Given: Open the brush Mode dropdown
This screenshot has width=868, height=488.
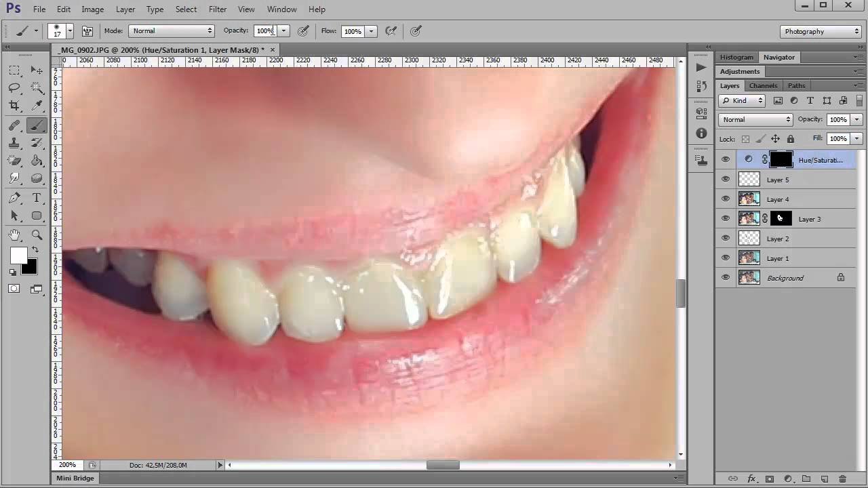Looking at the screenshot, I should [x=172, y=31].
